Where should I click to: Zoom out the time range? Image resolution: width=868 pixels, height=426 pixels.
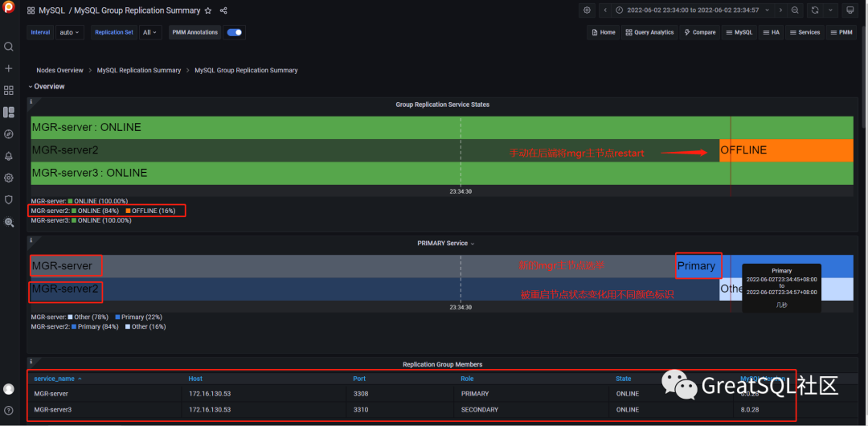click(795, 10)
